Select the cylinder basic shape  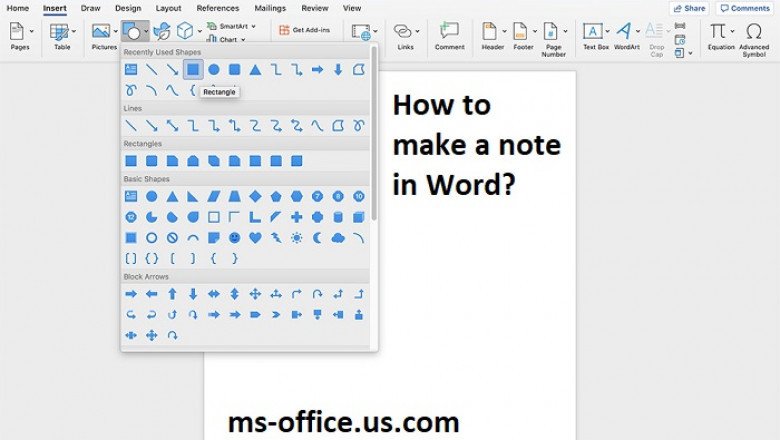point(338,217)
